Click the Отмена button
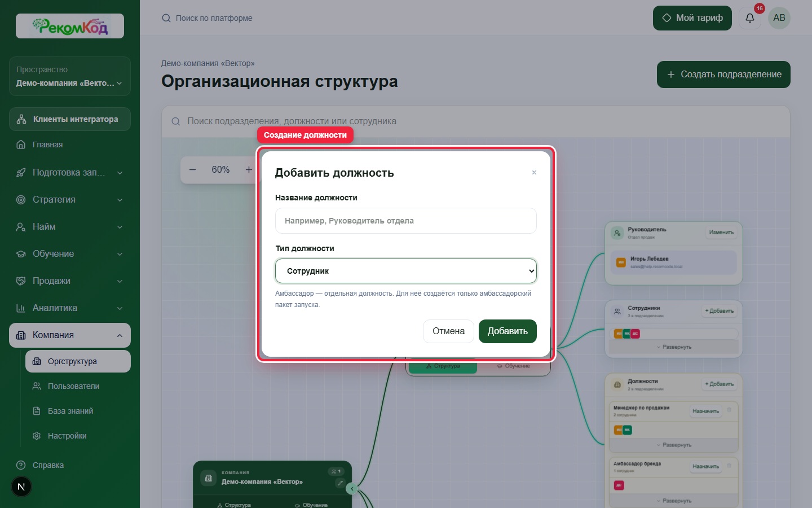The image size is (812, 508). 448,331
